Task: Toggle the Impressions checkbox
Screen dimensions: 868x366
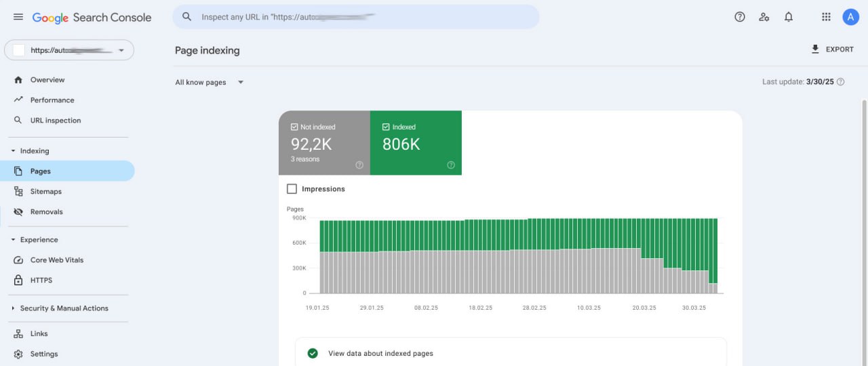Action: (x=292, y=189)
